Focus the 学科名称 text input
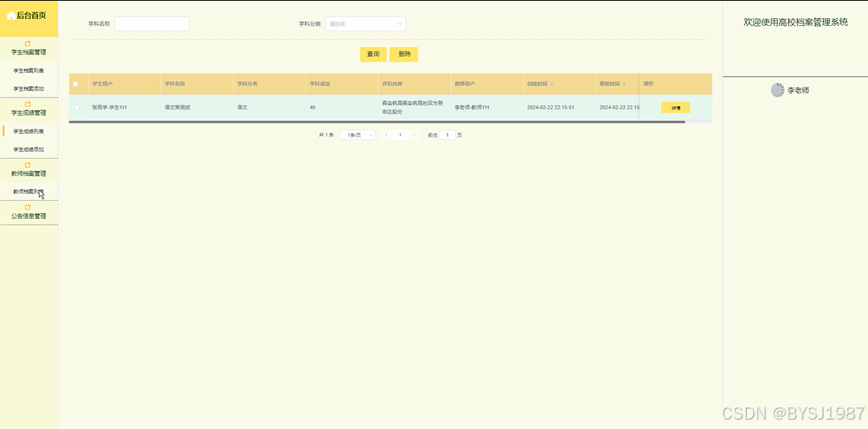This screenshot has height=429, width=868. tap(152, 23)
